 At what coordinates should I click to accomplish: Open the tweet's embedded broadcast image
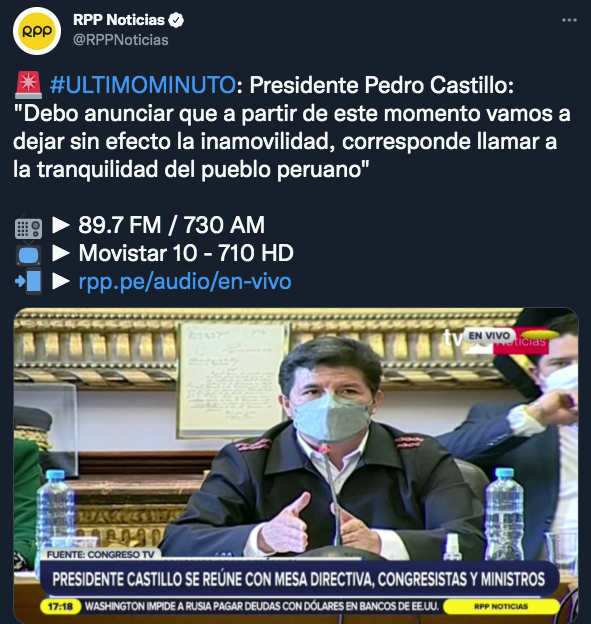(x=296, y=466)
